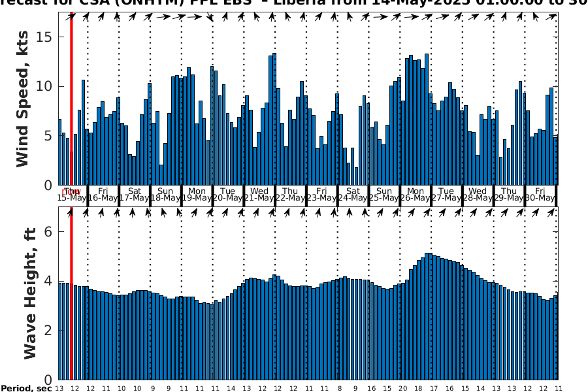This screenshot has width=588, height=392.
Task: Click the chart title text at the top
Action: click(x=294, y=2)
